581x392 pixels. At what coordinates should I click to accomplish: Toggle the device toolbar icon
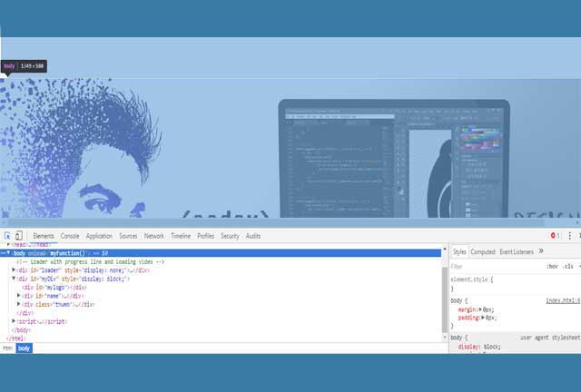click(x=19, y=236)
